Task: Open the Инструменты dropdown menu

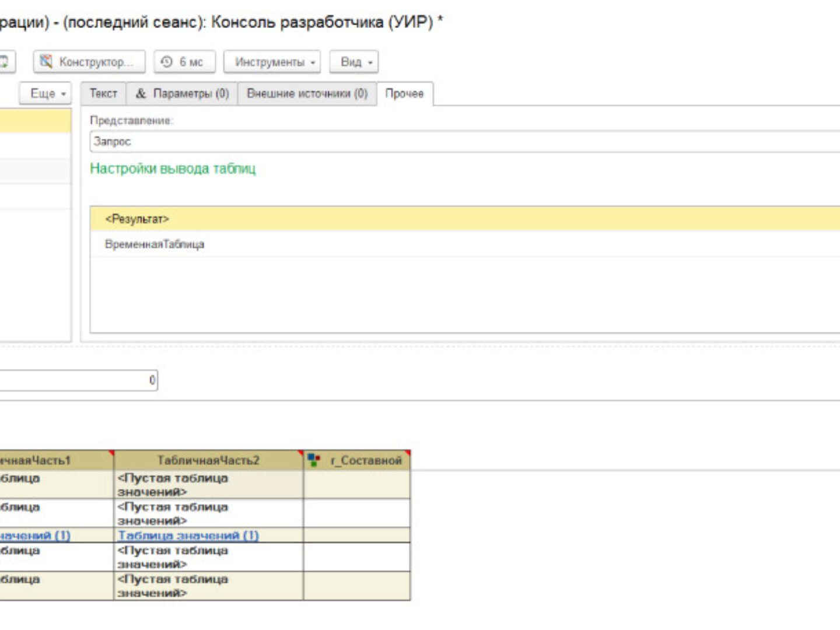Action: tap(272, 62)
